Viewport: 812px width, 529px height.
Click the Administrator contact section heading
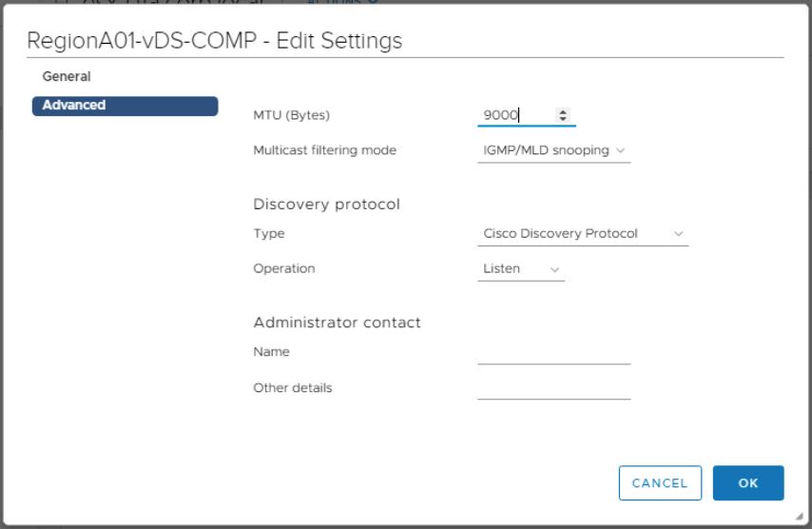pos(337,323)
